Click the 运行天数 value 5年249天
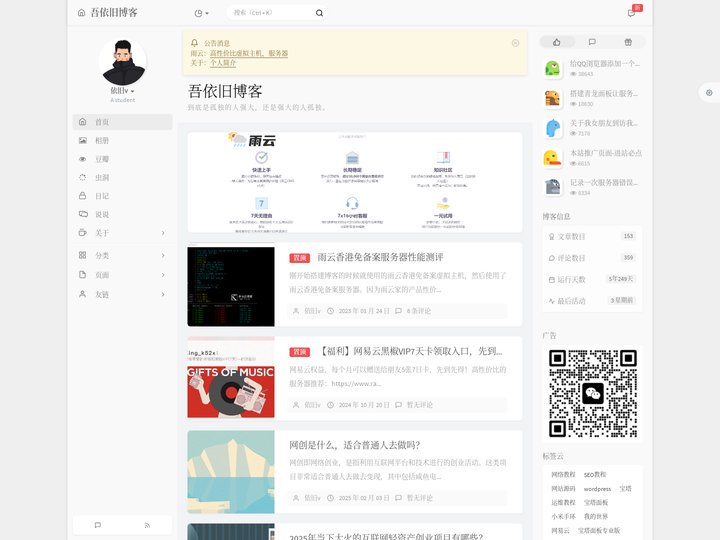 (621, 279)
